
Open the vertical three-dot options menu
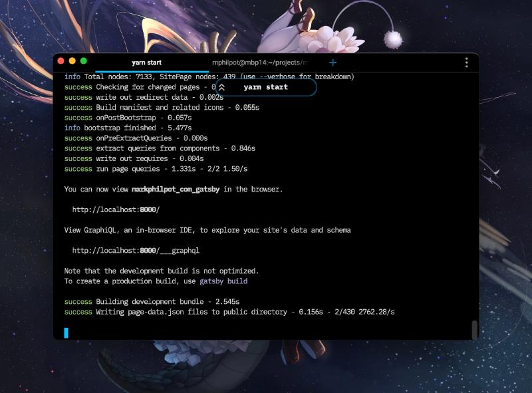(x=466, y=63)
